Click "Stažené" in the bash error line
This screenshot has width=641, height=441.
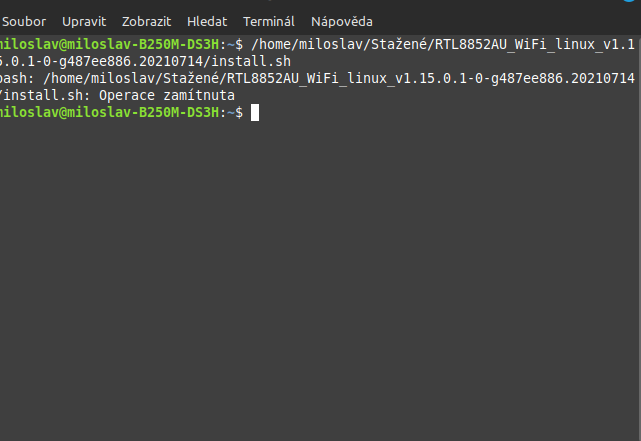pos(196,78)
